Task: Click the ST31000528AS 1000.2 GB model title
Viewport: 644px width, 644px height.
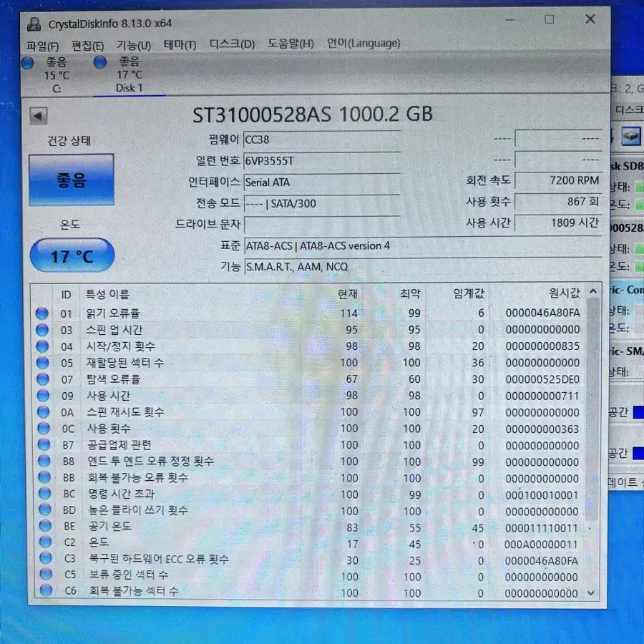Action: pos(313,114)
